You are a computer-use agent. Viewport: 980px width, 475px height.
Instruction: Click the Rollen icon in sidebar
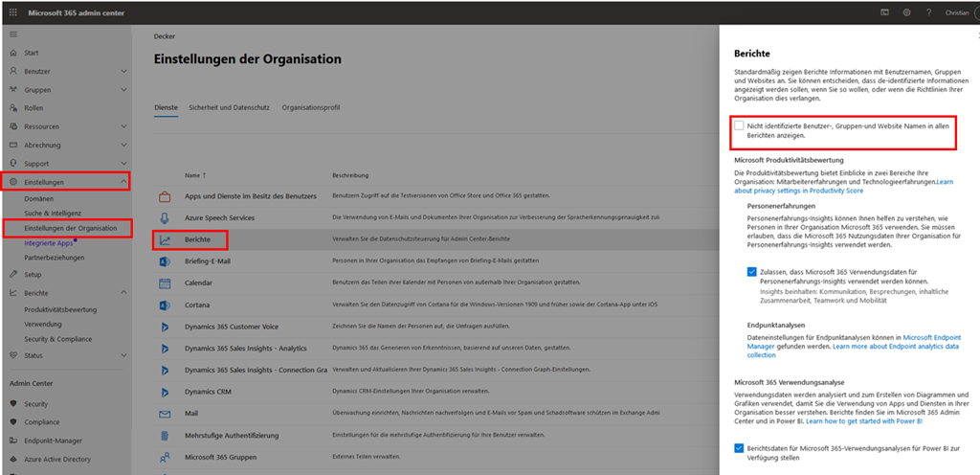coord(13,108)
